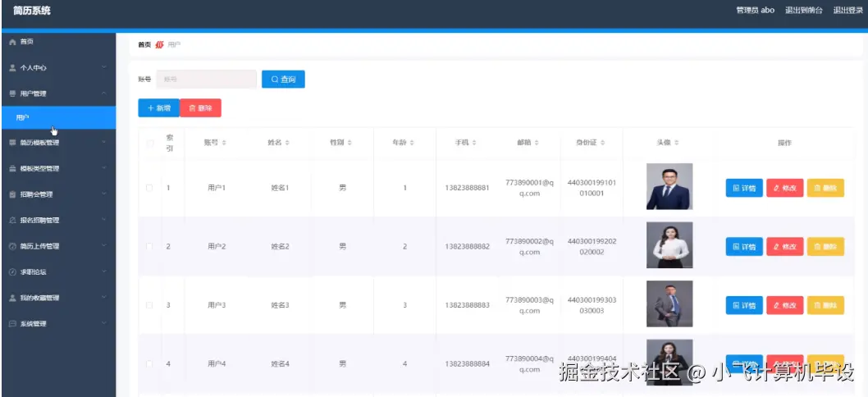The width and height of the screenshot is (868, 397).
Task: Select the checkbox for row 用户2
Action: tap(149, 246)
